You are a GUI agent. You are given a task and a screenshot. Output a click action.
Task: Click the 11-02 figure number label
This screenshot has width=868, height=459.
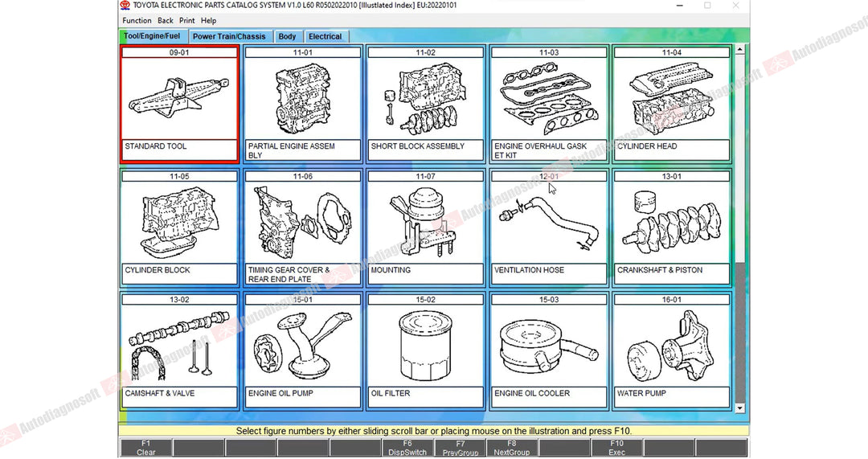click(x=425, y=52)
